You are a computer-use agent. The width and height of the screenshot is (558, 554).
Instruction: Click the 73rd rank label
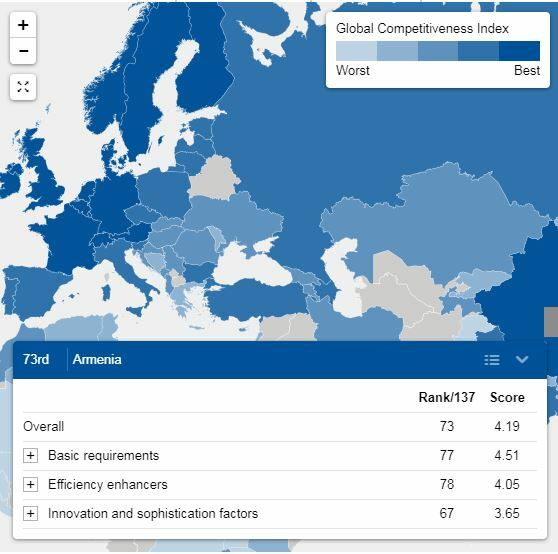click(36, 359)
